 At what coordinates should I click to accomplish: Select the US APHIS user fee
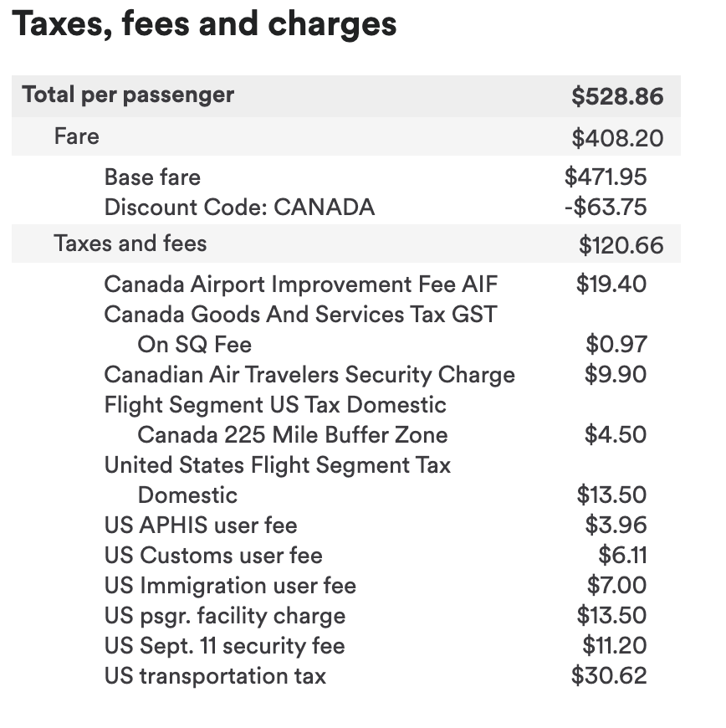tap(201, 525)
